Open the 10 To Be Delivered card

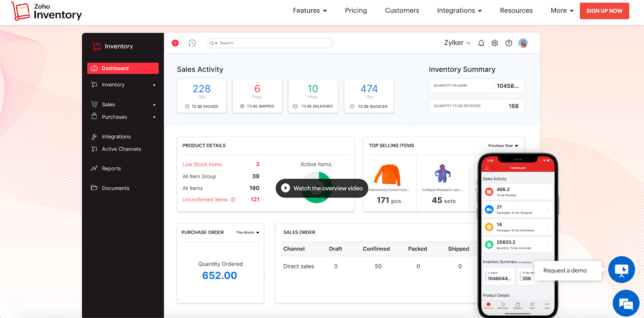tap(313, 96)
